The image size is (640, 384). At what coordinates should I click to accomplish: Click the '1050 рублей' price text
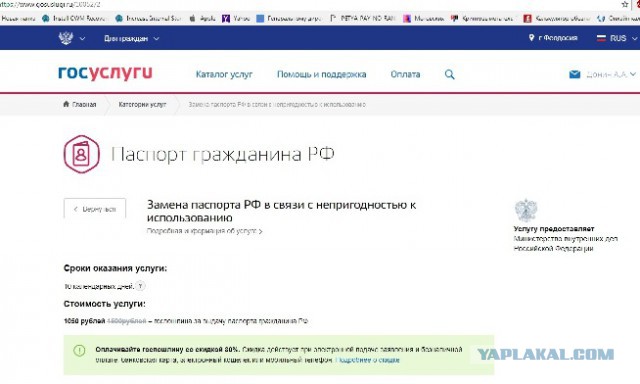click(84, 321)
